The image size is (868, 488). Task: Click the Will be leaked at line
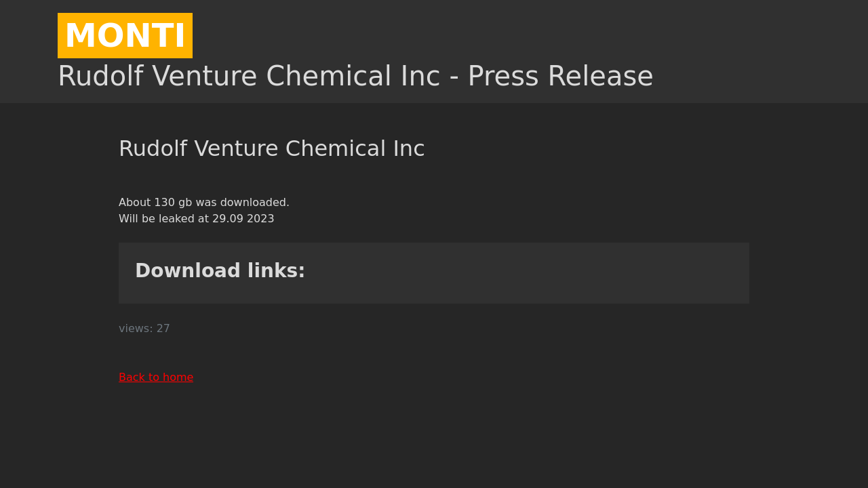click(197, 219)
